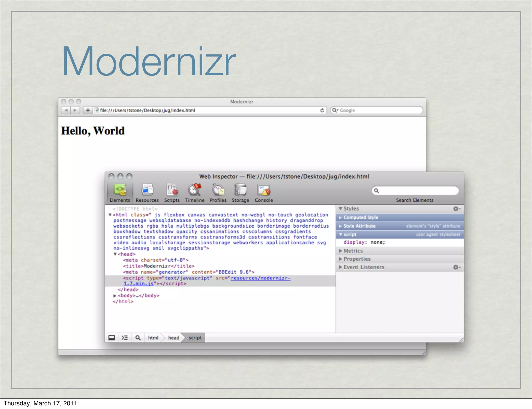Select the meta generator line
Image resolution: width=532 pixels, height=409 pixels.
[189, 272]
